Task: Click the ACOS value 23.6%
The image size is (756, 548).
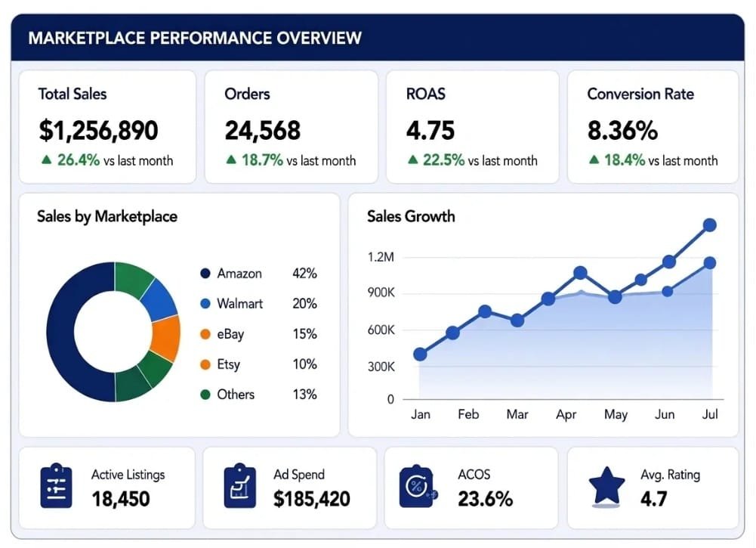Action: click(x=485, y=499)
